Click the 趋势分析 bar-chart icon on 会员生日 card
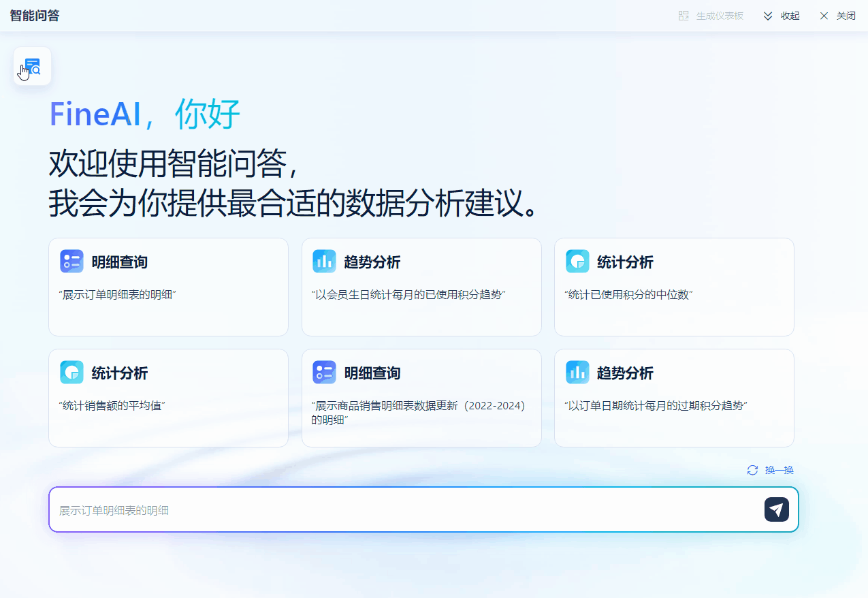Image resolution: width=868 pixels, height=598 pixels. tap(324, 262)
